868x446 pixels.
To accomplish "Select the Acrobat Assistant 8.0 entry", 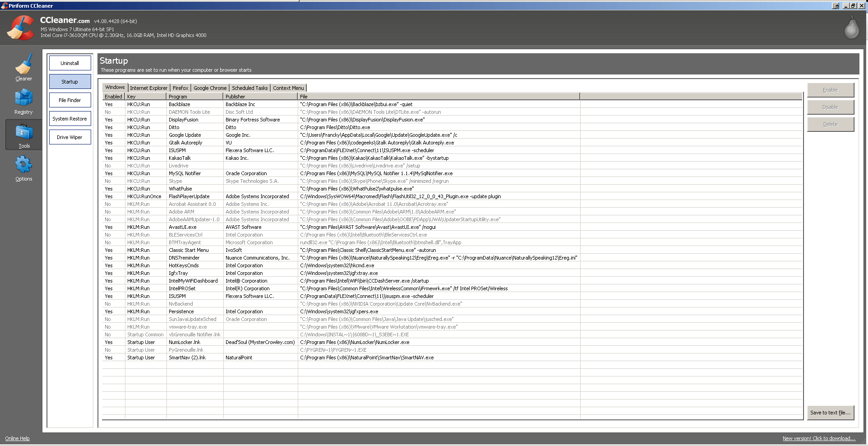I will 452,204.
